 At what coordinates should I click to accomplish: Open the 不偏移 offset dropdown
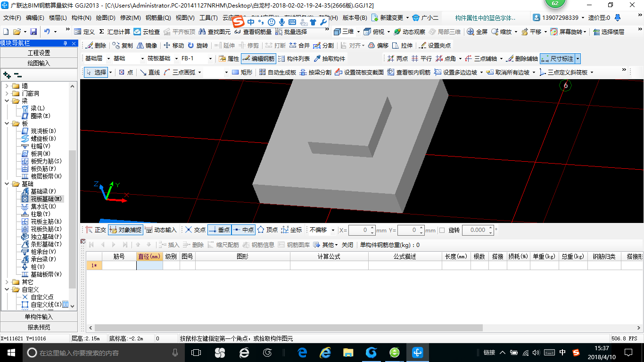pyautogui.click(x=333, y=230)
